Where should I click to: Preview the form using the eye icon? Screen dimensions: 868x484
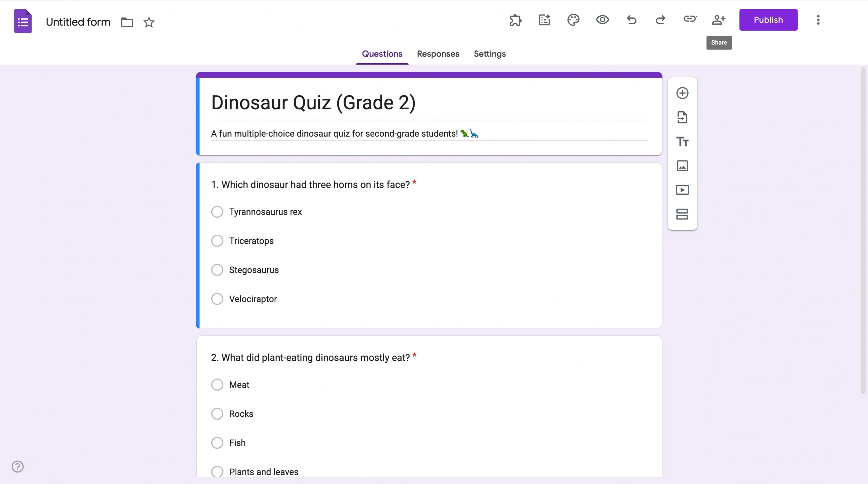coord(602,20)
